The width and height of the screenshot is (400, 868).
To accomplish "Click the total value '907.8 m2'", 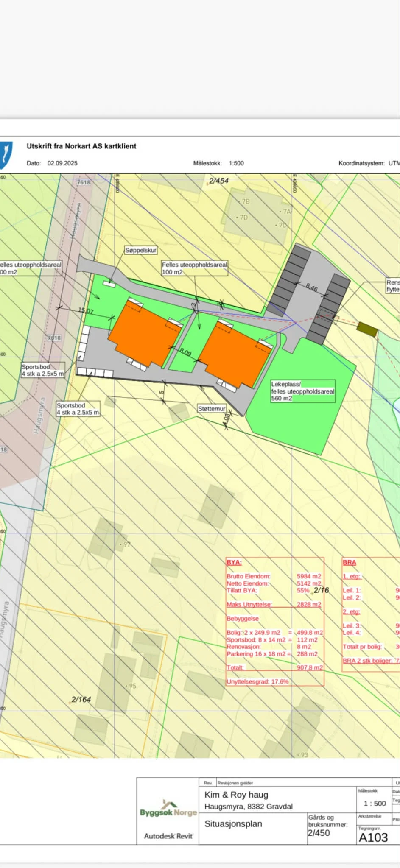I will pos(310,667).
